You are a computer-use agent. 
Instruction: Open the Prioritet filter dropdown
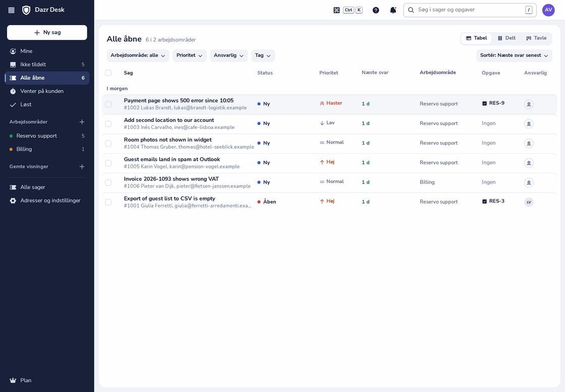[x=190, y=55]
